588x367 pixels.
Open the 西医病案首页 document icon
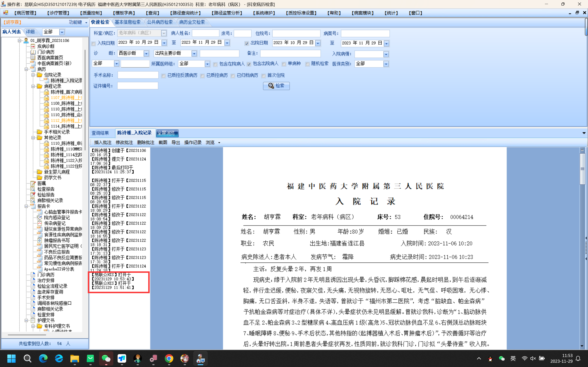pyautogui.click(x=33, y=57)
